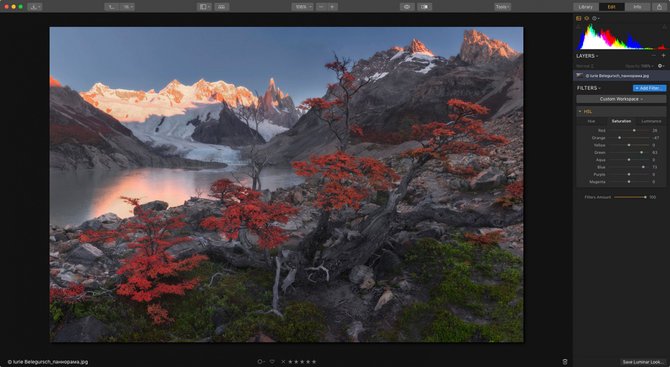Image resolution: width=670 pixels, height=367 pixels.
Task: Click the mountain landscape photo canvas
Action: 286,185
